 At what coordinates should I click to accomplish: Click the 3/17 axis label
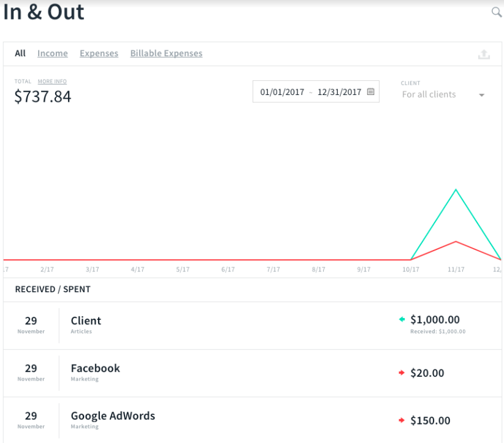point(92,270)
